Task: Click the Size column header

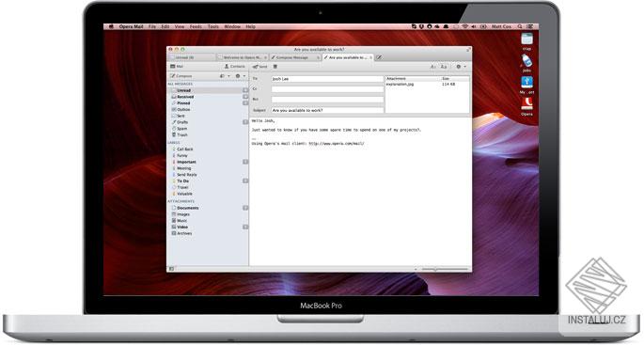Action: point(455,78)
